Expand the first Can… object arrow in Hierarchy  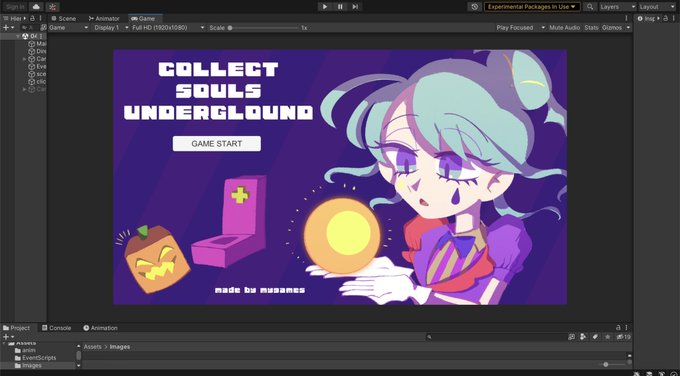pos(25,59)
